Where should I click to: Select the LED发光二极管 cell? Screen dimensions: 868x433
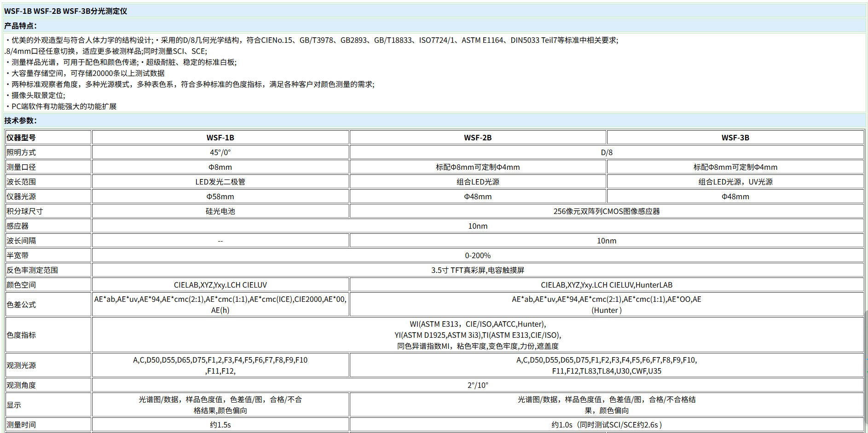coord(220,182)
